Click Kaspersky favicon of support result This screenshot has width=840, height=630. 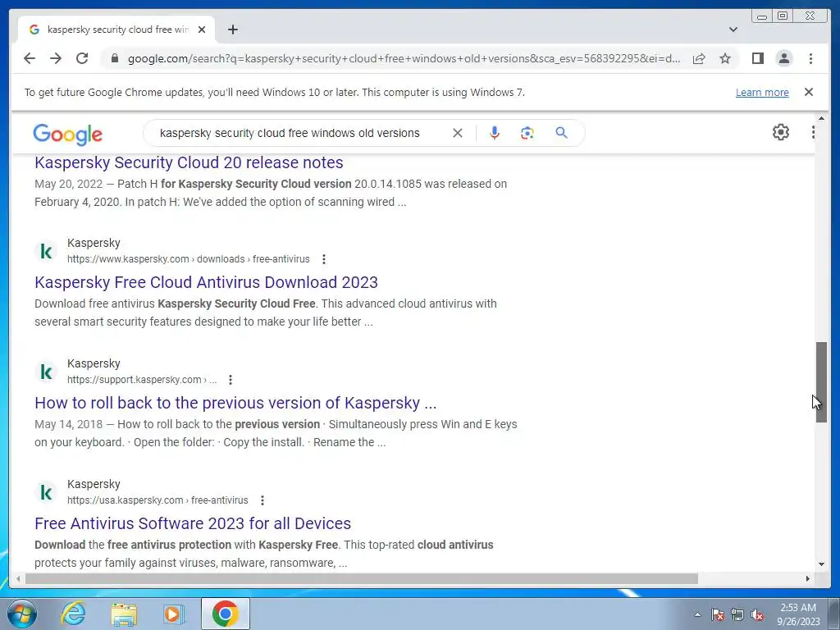click(46, 372)
